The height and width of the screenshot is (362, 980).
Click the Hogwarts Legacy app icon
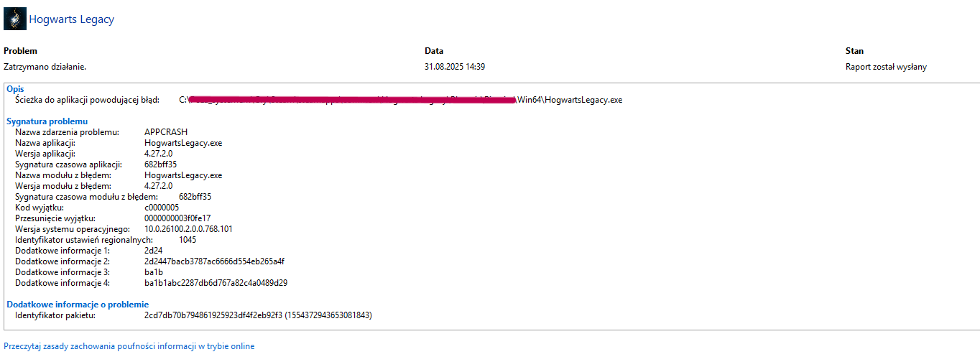point(15,19)
